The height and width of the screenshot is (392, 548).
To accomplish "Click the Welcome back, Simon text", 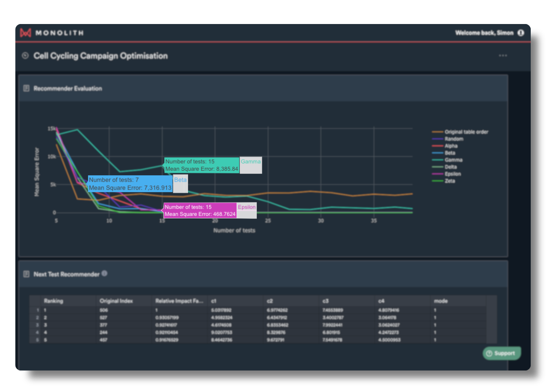I will pos(484,32).
